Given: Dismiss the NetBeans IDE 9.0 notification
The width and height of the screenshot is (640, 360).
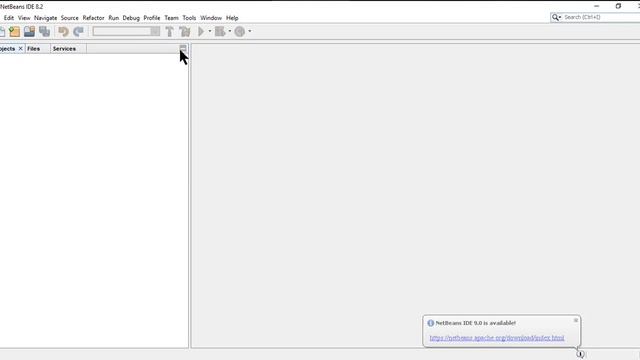Looking at the screenshot, I should point(576,320).
